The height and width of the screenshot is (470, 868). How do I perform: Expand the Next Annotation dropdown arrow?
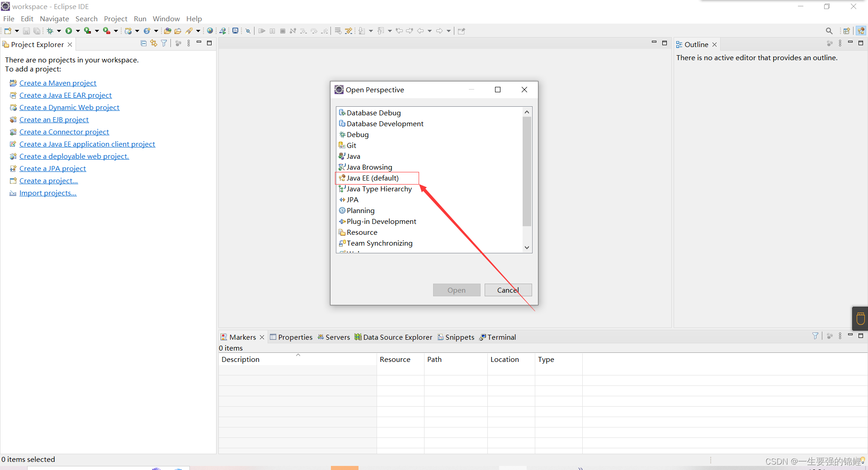coord(371,31)
